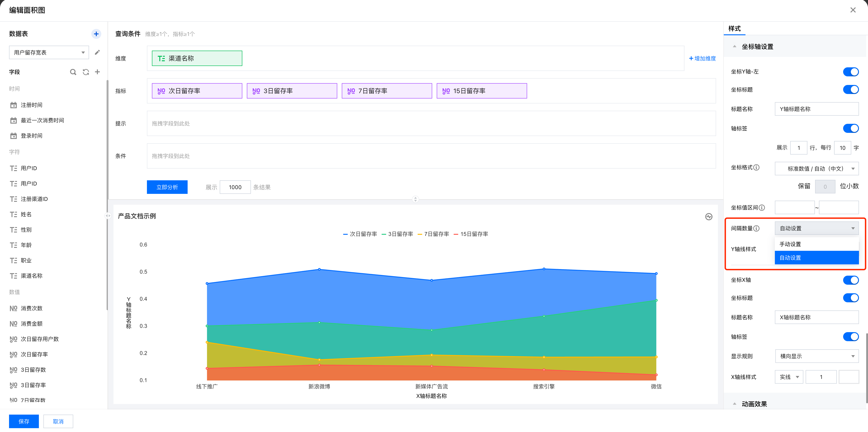Toggle off the 坐标Y轴-左 switch

tap(850, 72)
